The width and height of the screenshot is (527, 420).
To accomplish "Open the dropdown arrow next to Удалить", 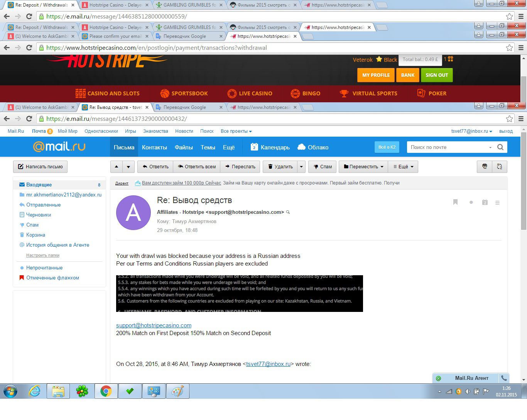I will pos(301,167).
